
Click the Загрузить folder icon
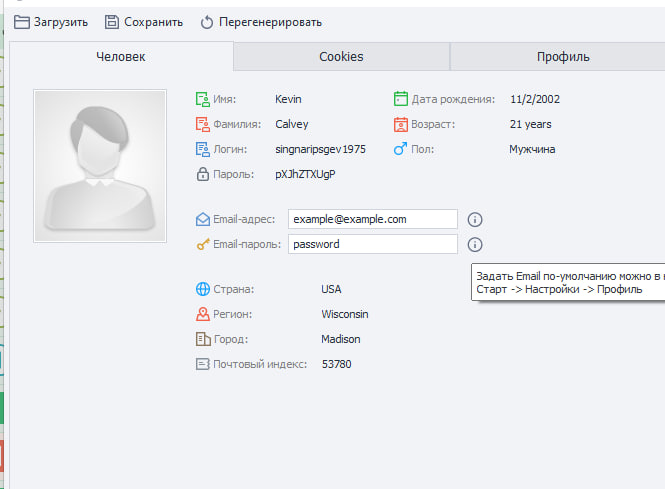[x=22, y=22]
